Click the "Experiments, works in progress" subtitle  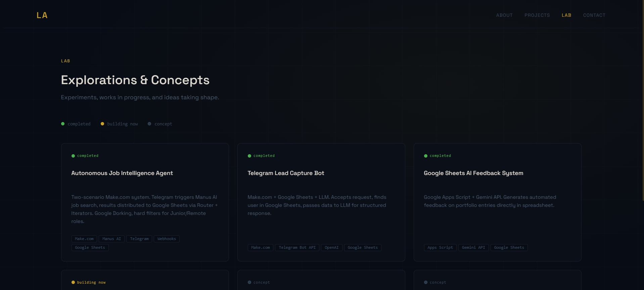pyautogui.click(x=140, y=98)
